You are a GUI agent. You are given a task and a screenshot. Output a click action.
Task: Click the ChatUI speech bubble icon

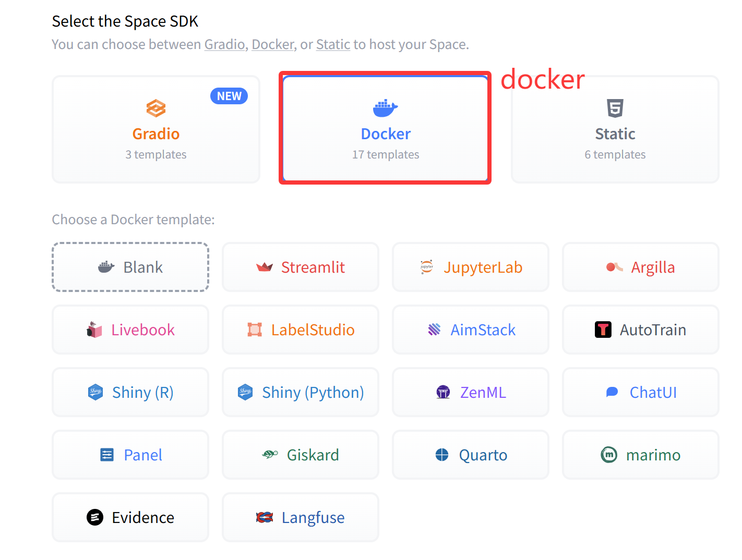[612, 392]
